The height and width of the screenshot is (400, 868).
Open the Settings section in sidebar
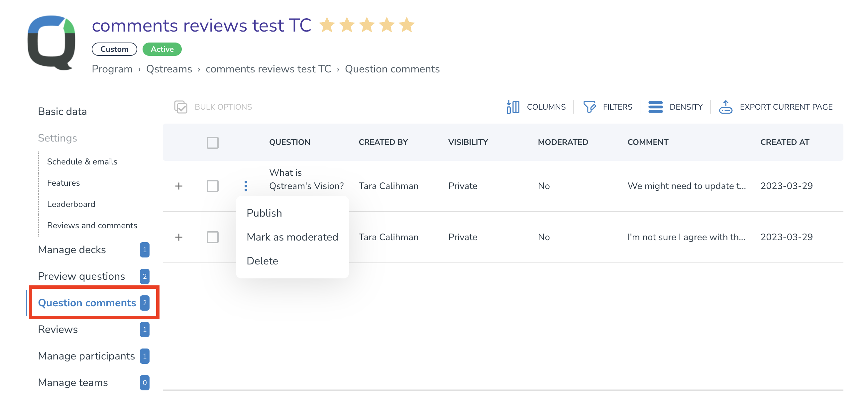pos(57,138)
